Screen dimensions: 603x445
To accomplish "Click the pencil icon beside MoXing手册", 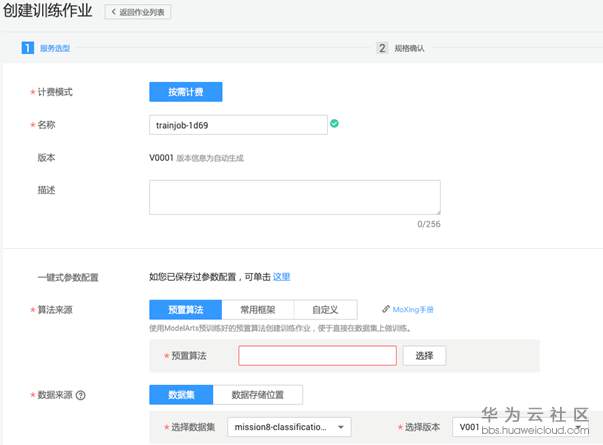I will [386, 309].
